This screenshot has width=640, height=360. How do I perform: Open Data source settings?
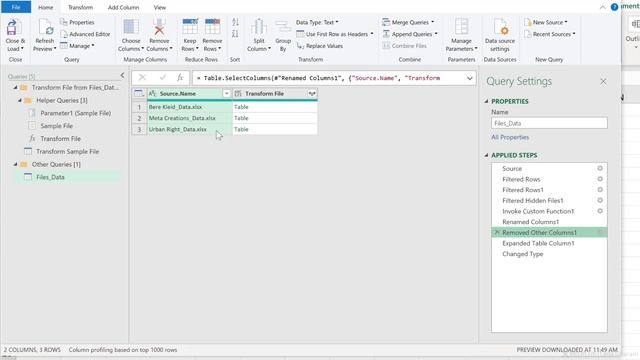pyautogui.click(x=500, y=35)
